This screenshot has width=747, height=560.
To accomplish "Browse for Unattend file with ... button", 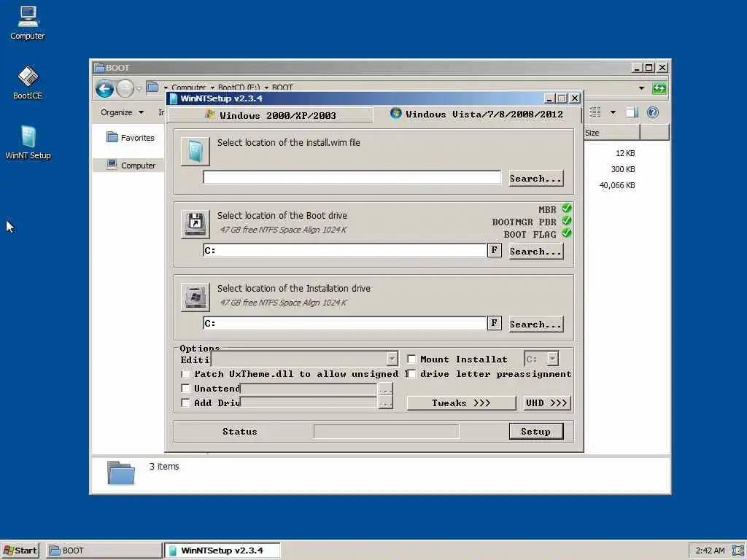I will tap(385, 389).
